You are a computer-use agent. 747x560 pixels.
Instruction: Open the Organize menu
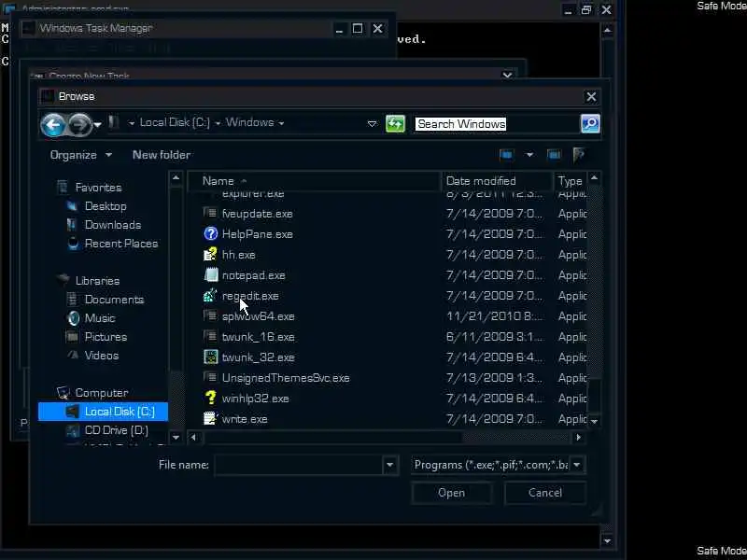80,155
